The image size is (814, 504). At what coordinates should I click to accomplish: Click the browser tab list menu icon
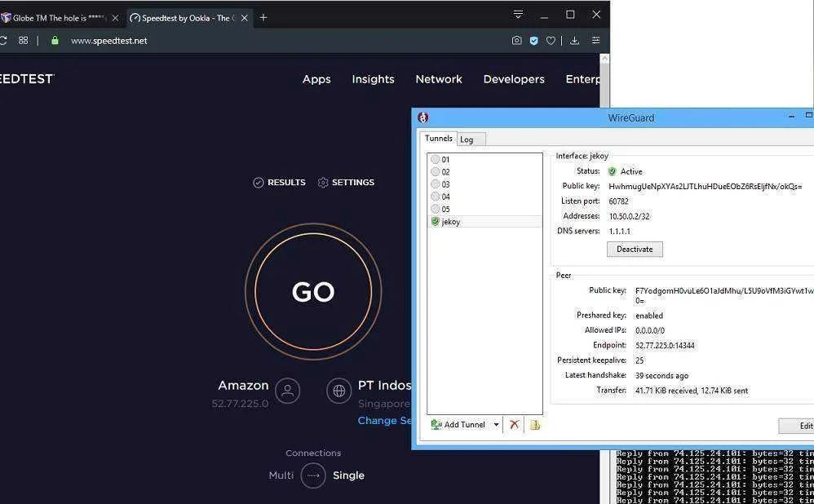pyautogui.click(x=518, y=15)
